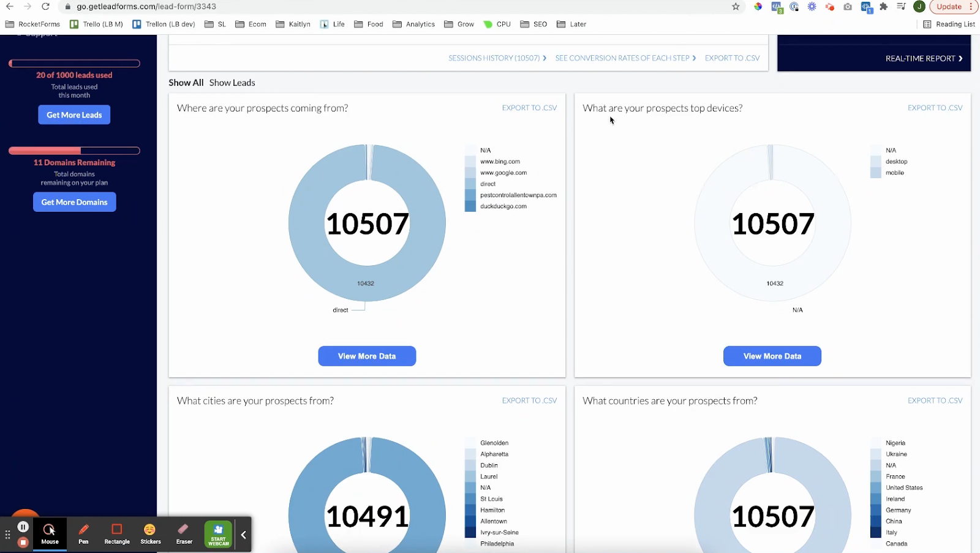
Task: Switch to the Show Leads tab
Action: [x=232, y=82]
